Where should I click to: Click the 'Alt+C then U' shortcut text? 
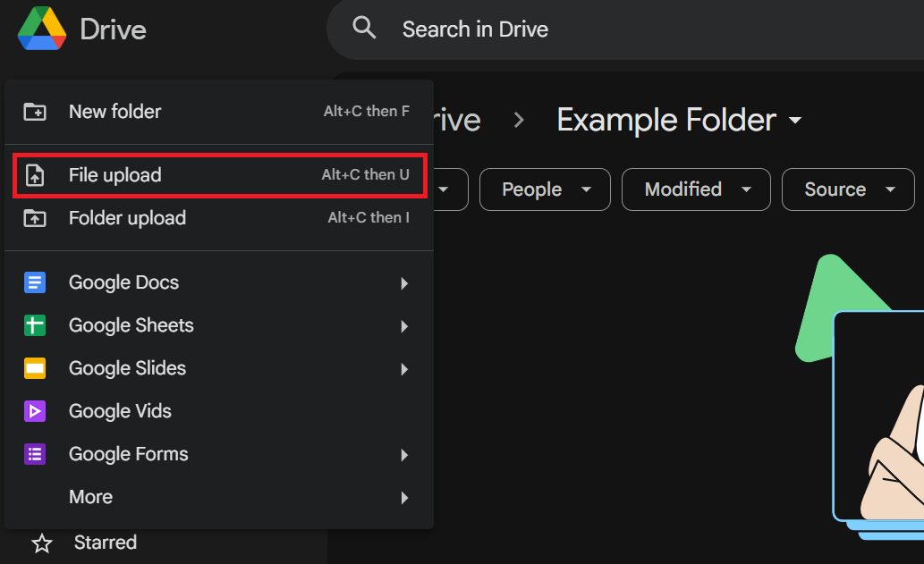tap(365, 174)
